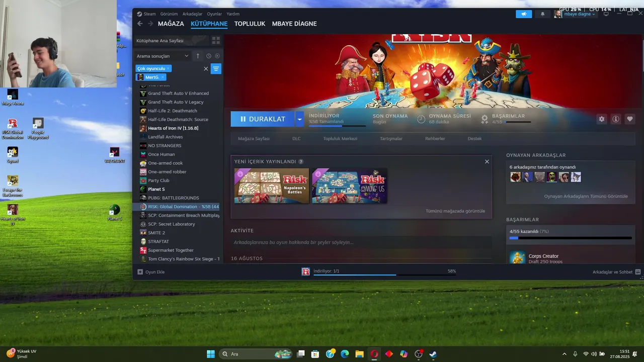Viewport: 644px width, 362px height.
Task: Click Tümünü mağazada görüntüle link
Action: point(455,211)
